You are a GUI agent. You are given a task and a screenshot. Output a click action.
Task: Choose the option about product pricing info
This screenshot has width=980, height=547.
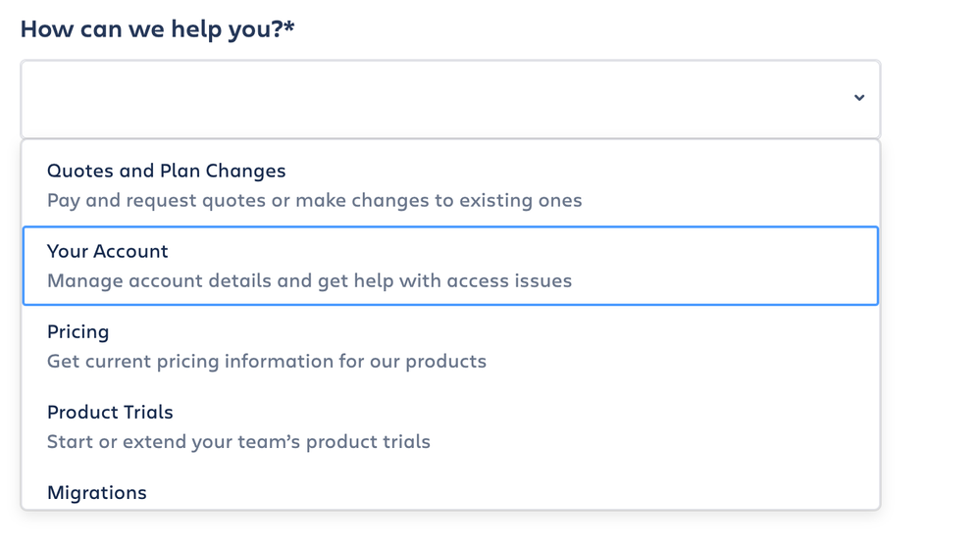click(449, 346)
